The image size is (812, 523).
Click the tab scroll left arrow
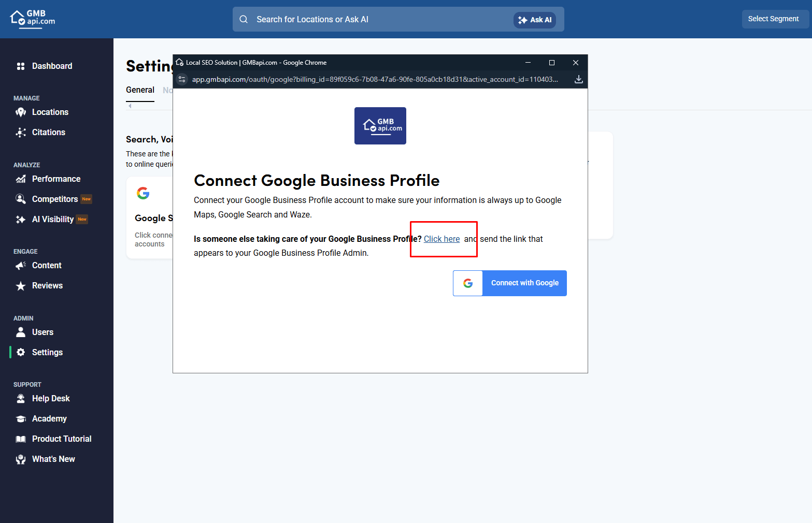point(130,106)
